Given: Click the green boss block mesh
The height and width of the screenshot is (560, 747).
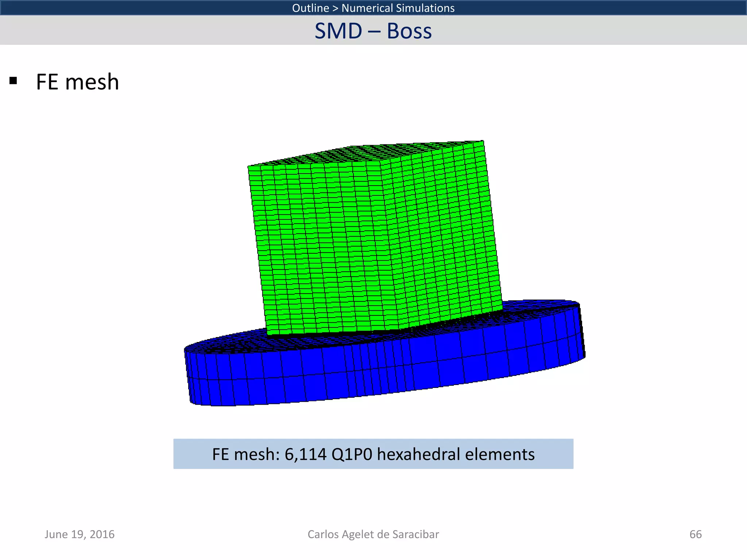Looking at the screenshot, I should coord(375,237).
